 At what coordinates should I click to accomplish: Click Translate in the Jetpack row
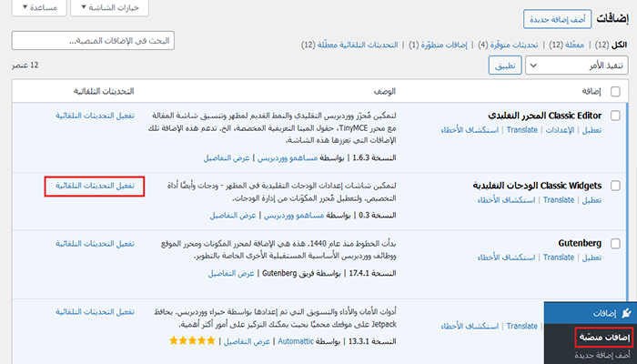pos(522,326)
